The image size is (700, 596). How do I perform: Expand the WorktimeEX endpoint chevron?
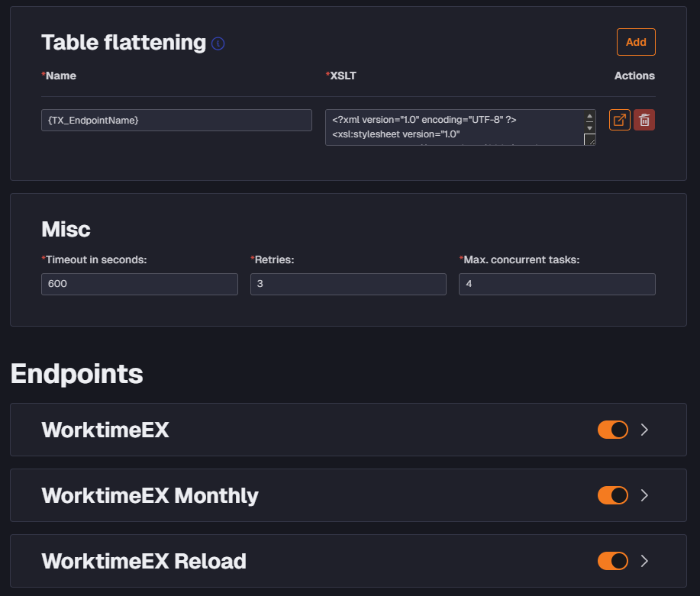pos(644,430)
